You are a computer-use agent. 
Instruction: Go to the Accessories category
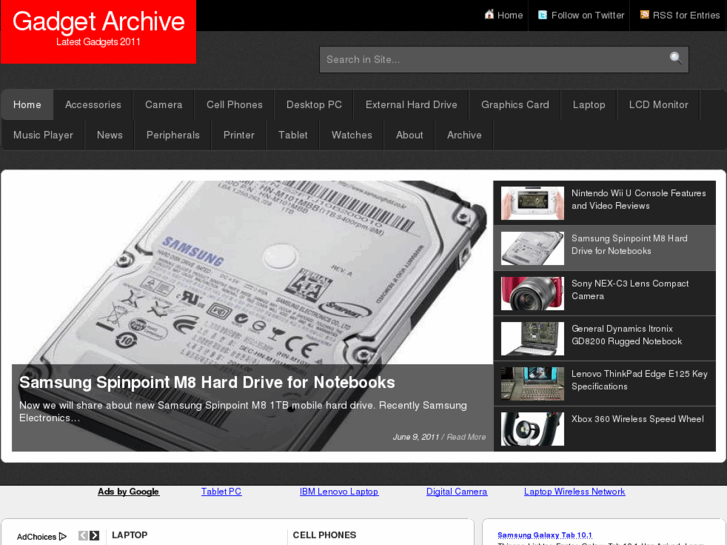(x=93, y=105)
